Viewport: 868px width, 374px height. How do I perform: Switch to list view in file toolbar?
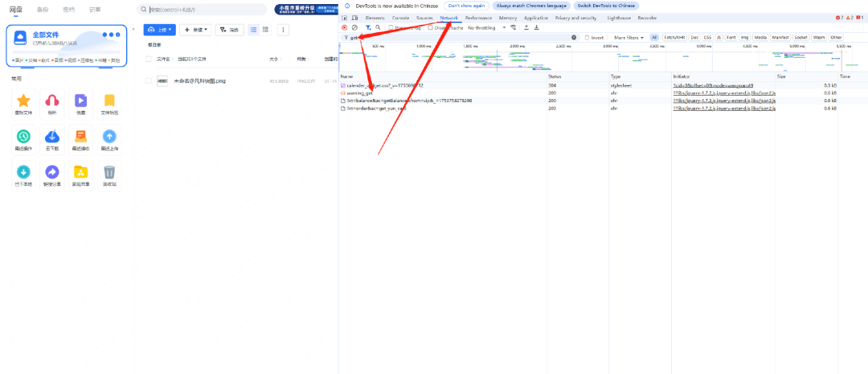pyautogui.click(x=253, y=30)
